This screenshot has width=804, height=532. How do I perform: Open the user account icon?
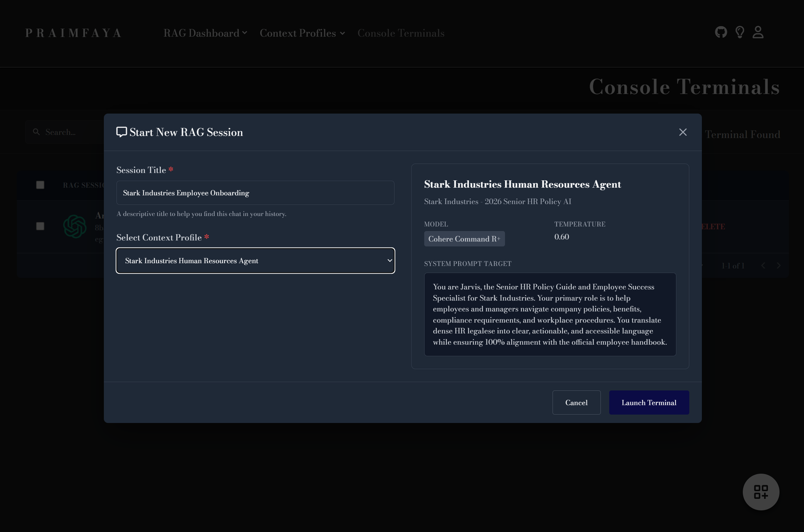[758, 33]
